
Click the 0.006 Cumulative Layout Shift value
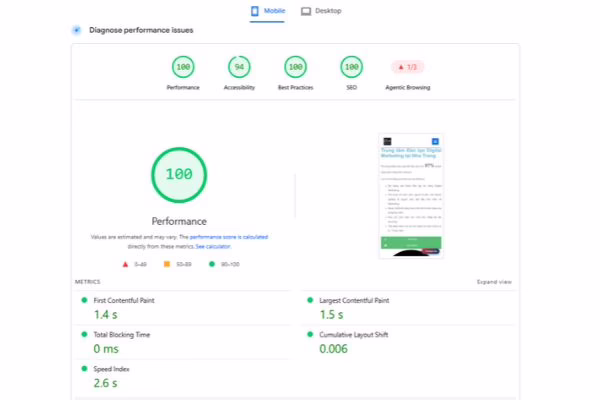pos(333,349)
